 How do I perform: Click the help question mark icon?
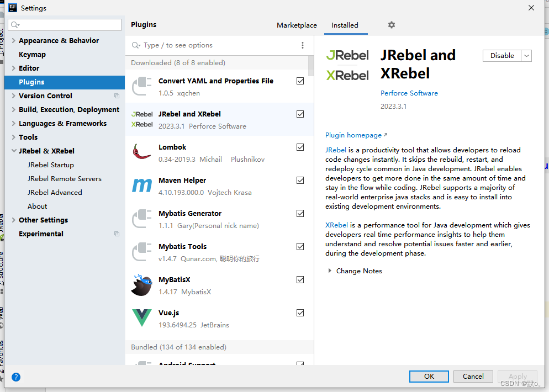(16, 377)
